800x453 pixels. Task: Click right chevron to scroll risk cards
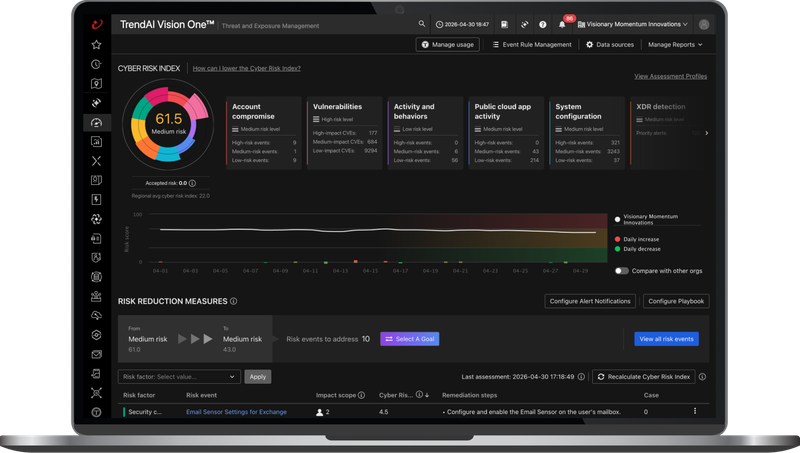(x=707, y=133)
